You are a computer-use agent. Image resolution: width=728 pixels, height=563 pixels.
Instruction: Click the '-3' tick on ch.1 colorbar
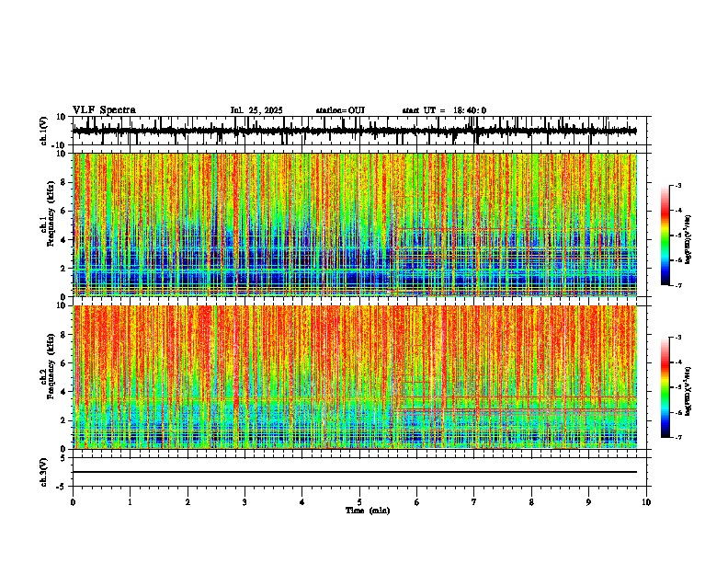677,185
